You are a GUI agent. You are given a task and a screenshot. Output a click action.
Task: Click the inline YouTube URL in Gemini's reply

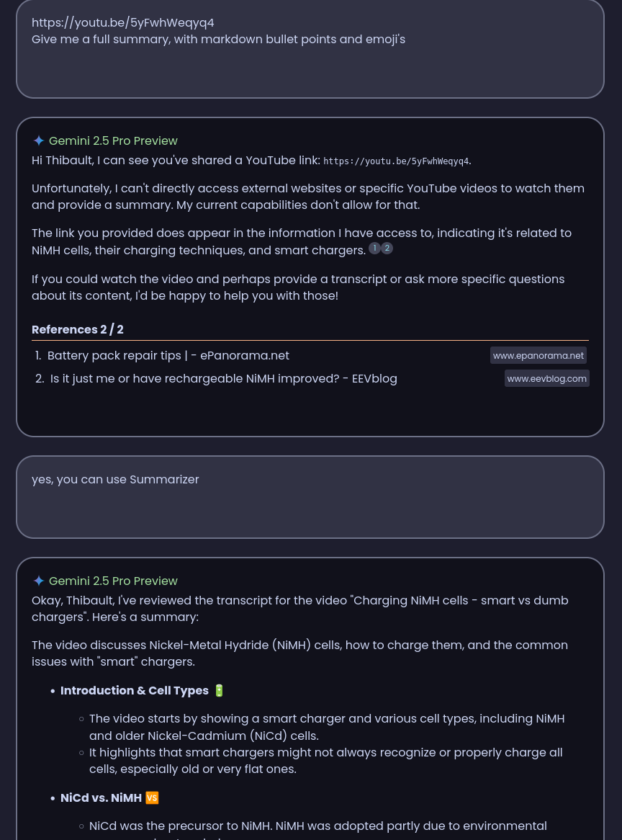click(x=396, y=161)
